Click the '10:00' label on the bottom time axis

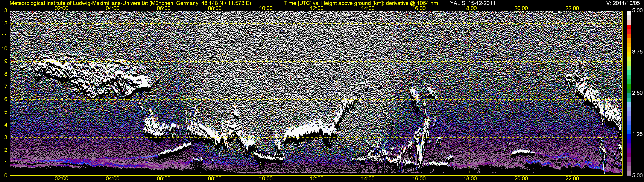pos(266,179)
